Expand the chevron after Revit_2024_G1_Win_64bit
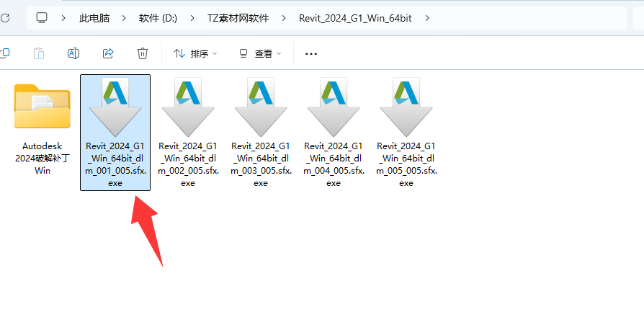644x320 pixels. [427, 18]
